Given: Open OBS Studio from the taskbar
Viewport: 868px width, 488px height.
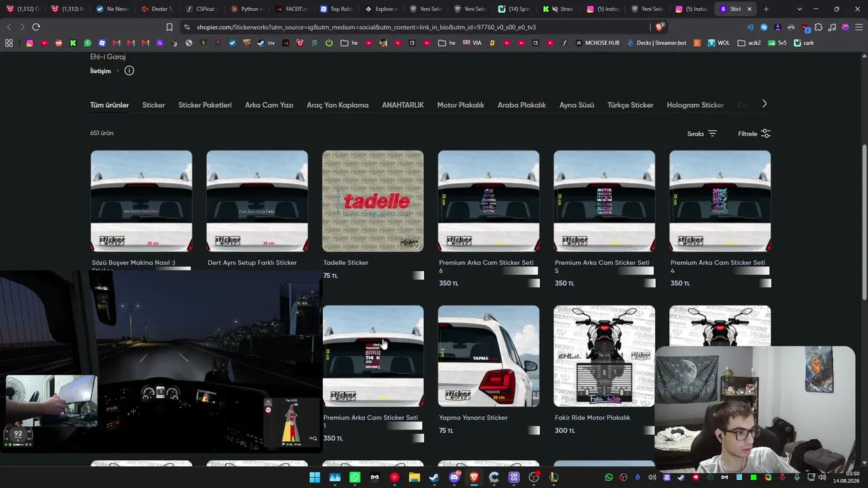Looking at the screenshot, I should tap(534, 478).
